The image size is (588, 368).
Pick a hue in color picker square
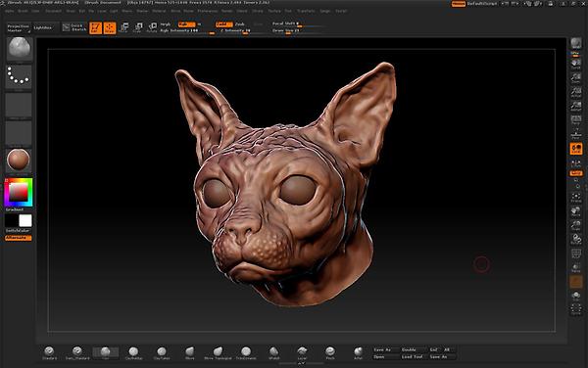(19, 193)
